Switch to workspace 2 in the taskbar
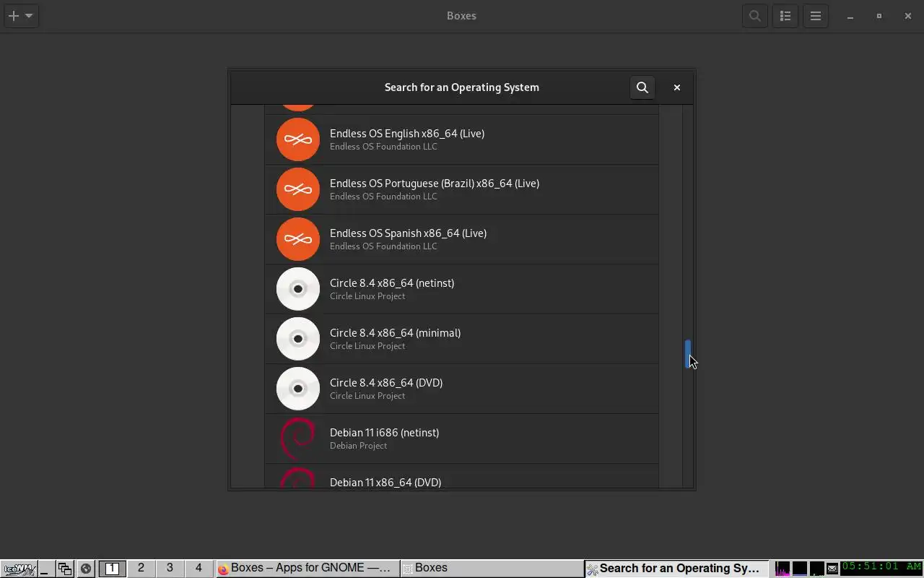Viewport: 924px width, 578px height. pos(141,569)
